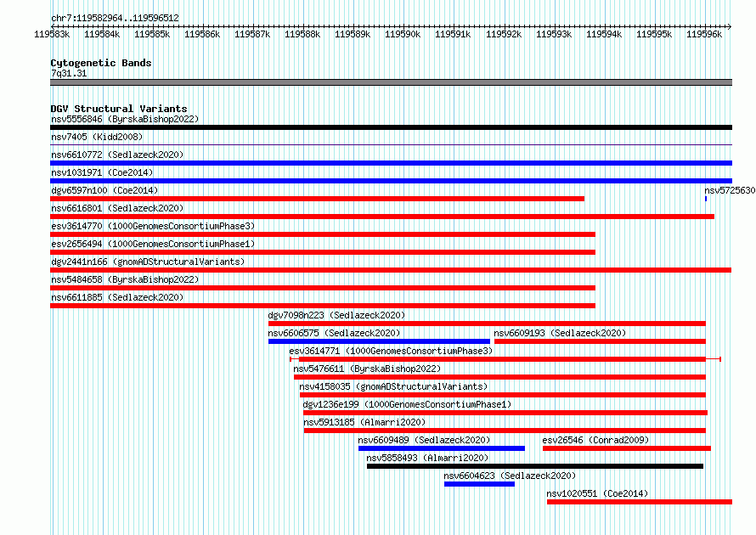Open nsv1020551 (Coe2014) label
This screenshot has height=535, width=756.
pyautogui.click(x=597, y=493)
